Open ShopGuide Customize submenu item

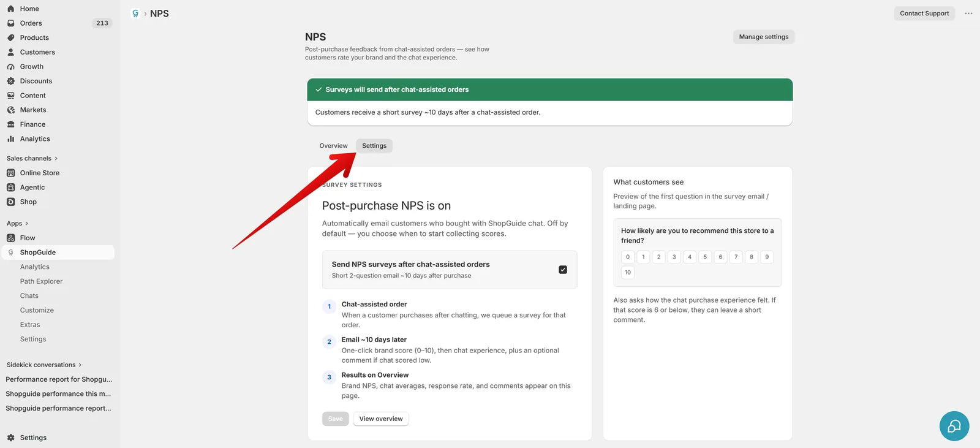[37, 310]
